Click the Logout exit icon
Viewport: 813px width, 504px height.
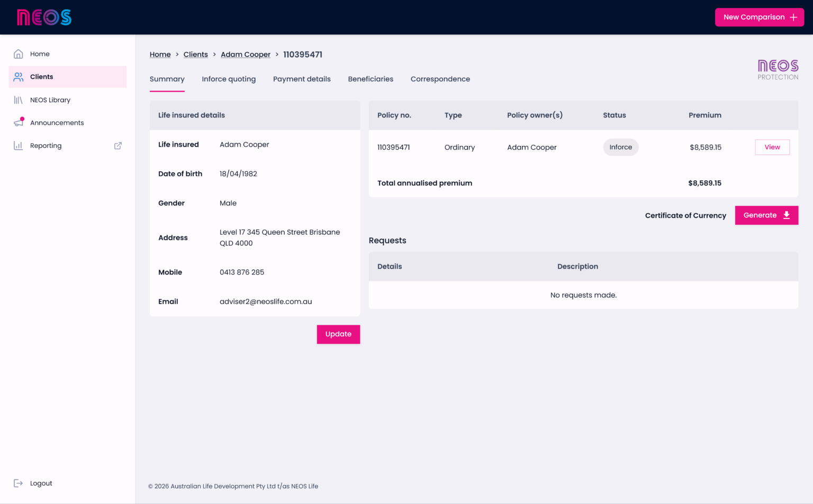19,483
